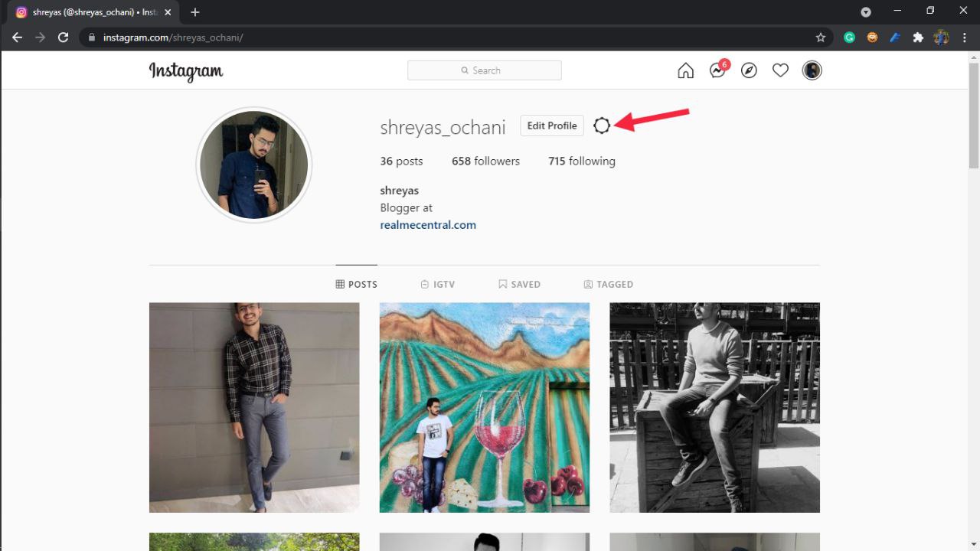
Task: Open the wine glass mural post
Action: pos(485,407)
